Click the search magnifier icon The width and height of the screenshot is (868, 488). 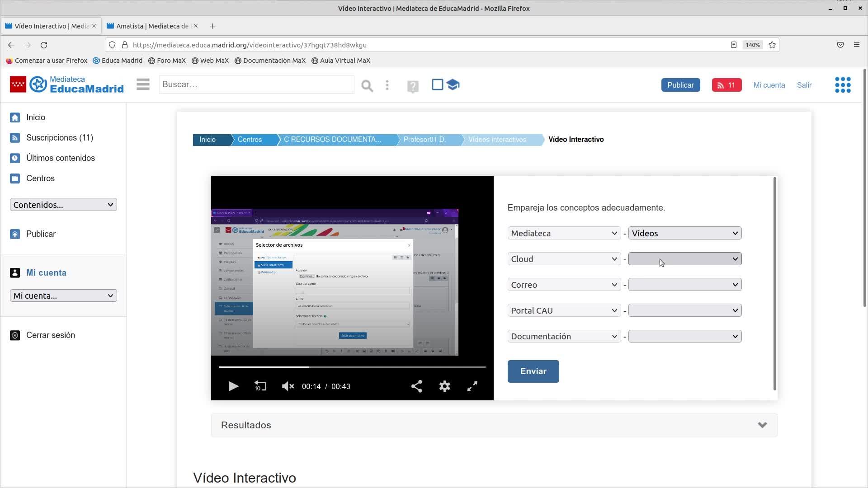coord(367,85)
